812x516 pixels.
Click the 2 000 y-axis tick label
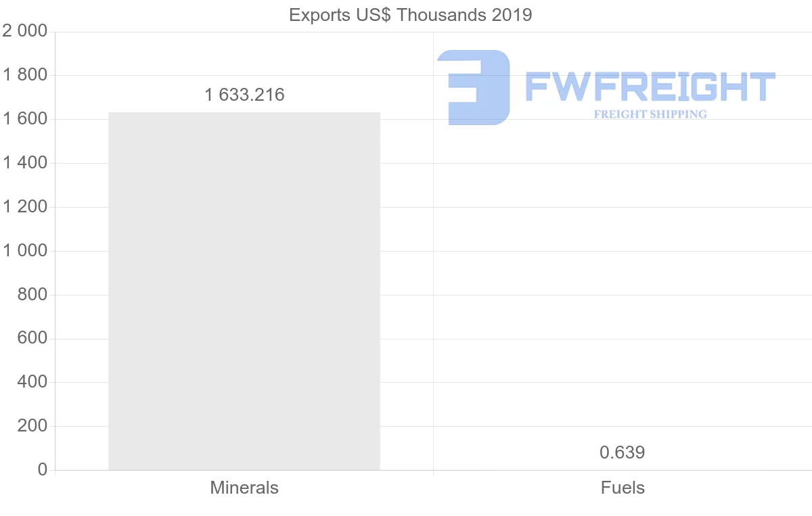pyautogui.click(x=25, y=32)
